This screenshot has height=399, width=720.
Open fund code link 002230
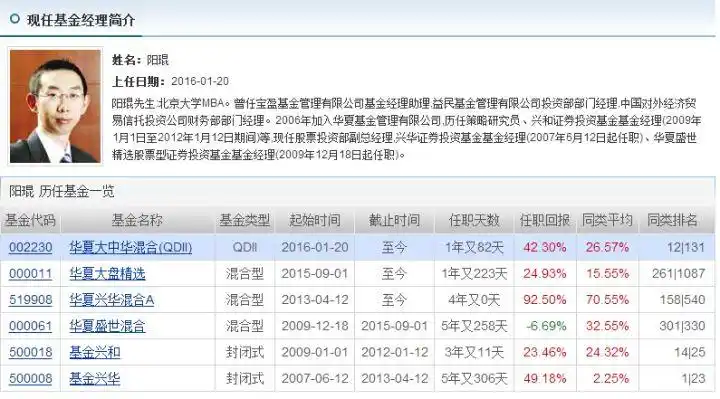pos(30,247)
